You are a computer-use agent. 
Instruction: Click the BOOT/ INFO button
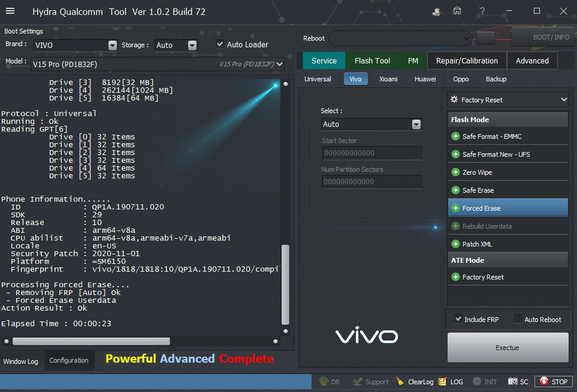tap(544, 37)
